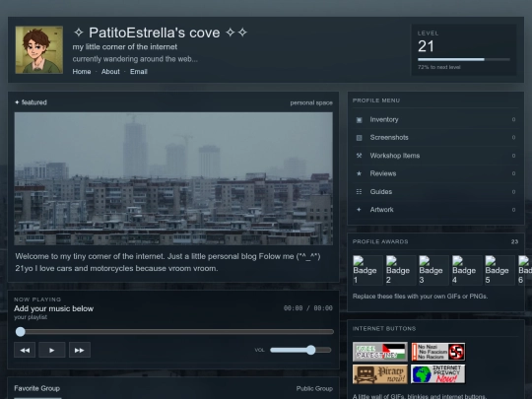Click the level progress bar
This screenshot has height=399, width=532.
coord(464,59)
